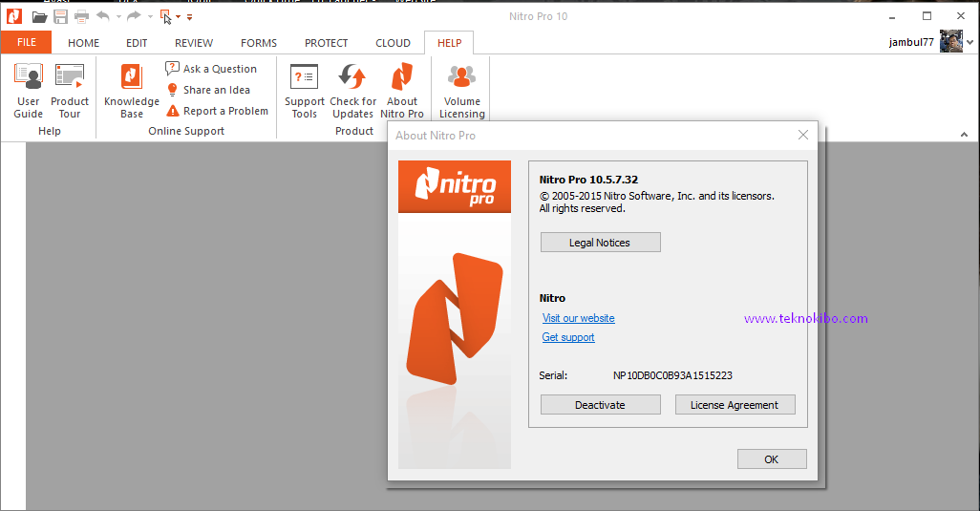This screenshot has width=980, height=511.
Task: Click Report a Problem
Action: pos(217,111)
